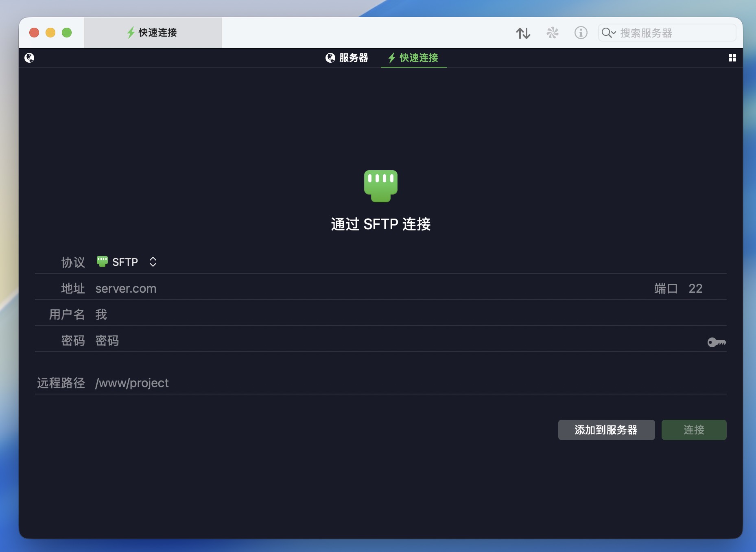The width and height of the screenshot is (756, 552).
Task: Open the SFTP protocol dropdown
Action: pyautogui.click(x=125, y=262)
